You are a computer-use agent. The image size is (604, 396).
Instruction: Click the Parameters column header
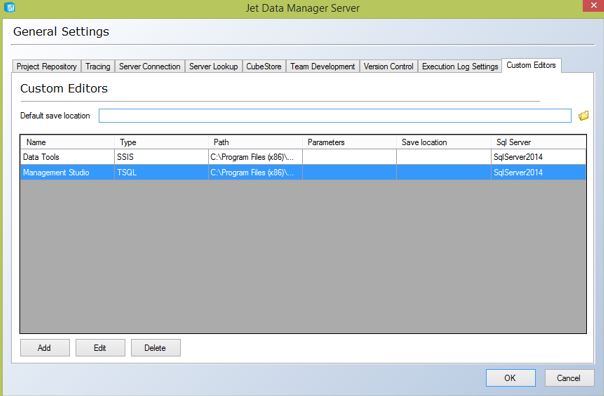349,142
